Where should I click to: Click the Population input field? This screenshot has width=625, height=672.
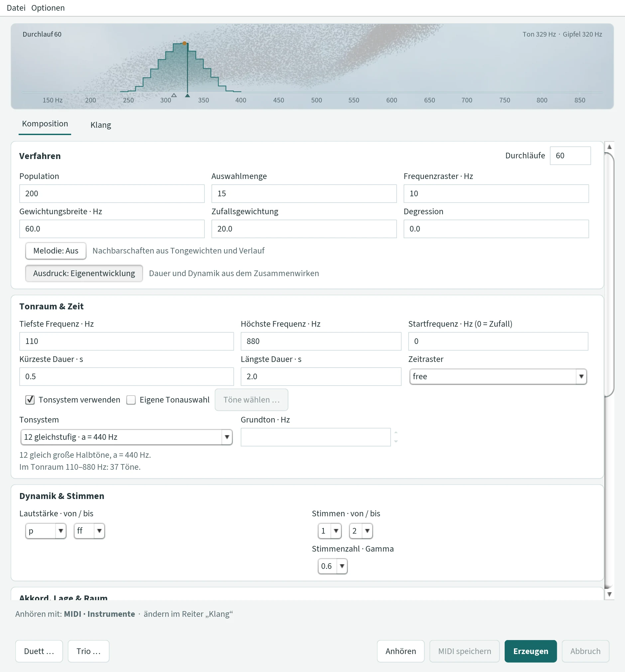coord(112,194)
